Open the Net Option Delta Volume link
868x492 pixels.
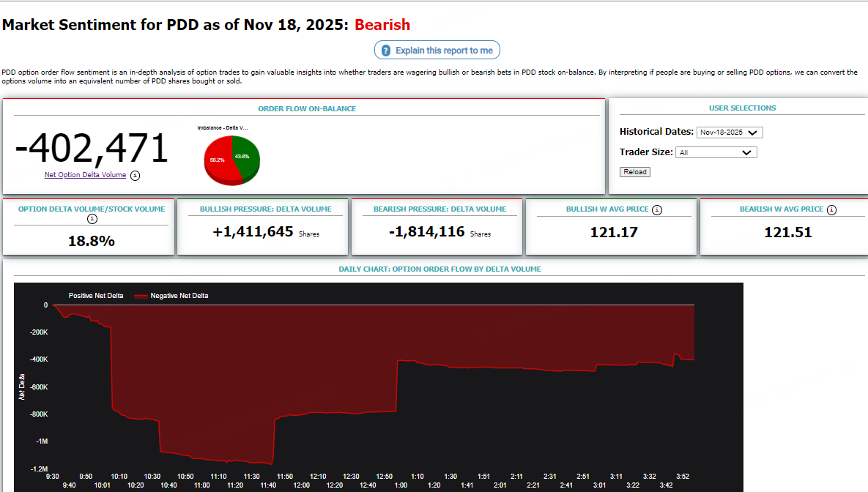pos(85,175)
